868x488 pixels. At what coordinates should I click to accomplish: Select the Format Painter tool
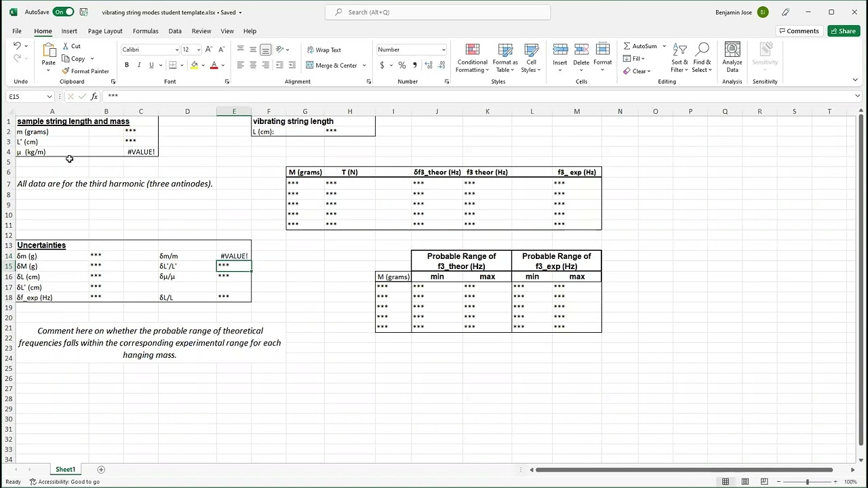coord(85,71)
